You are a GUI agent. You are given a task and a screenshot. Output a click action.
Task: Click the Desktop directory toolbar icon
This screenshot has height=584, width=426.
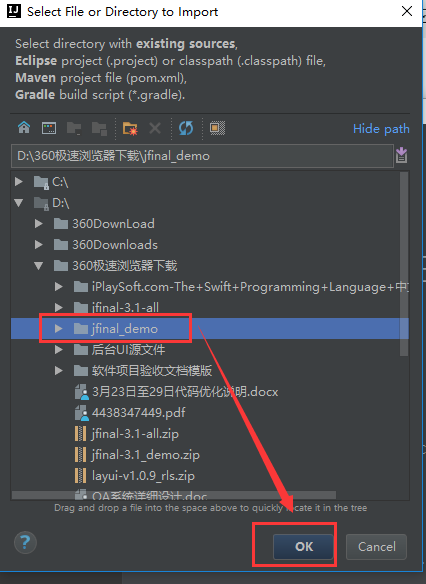click(x=49, y=128)
